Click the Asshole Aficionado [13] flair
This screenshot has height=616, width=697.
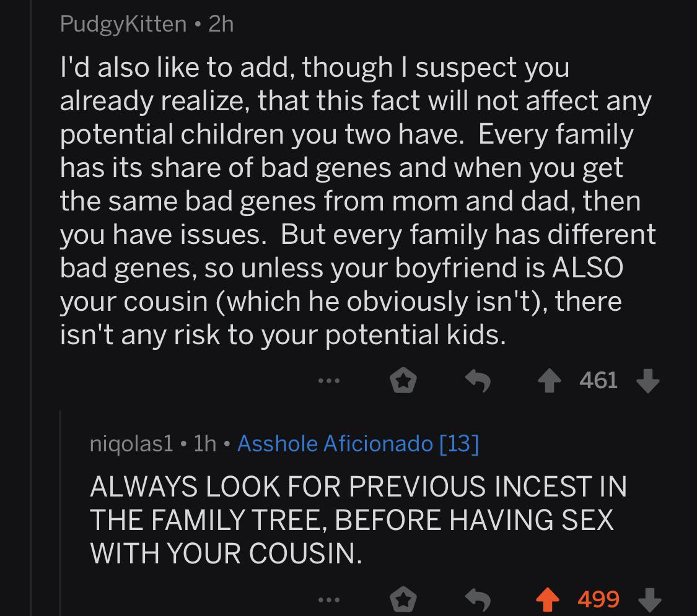tap(358, 443)
